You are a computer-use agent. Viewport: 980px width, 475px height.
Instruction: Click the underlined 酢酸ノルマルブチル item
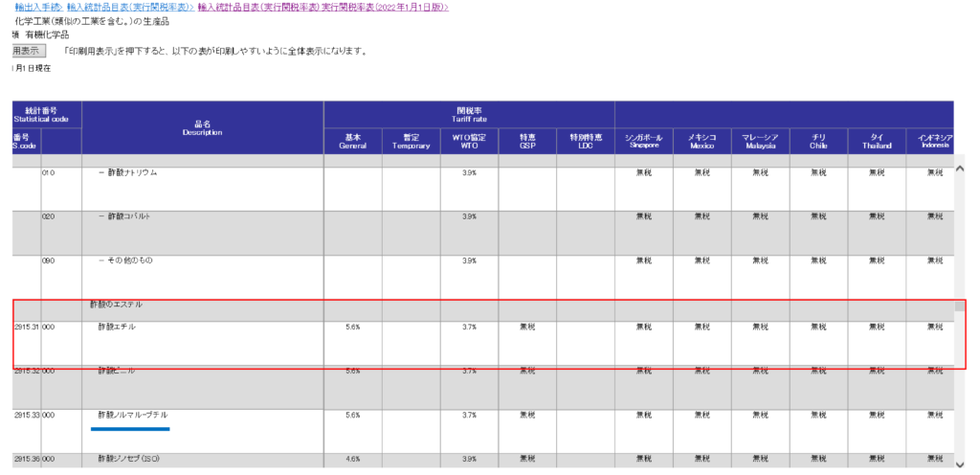132,415
